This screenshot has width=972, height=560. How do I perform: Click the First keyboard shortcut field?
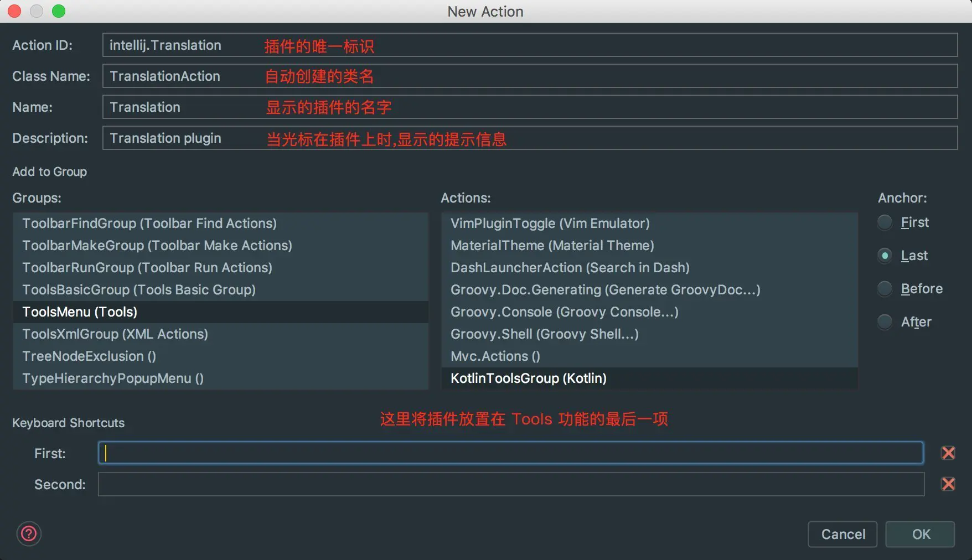[x=510, y=453]
